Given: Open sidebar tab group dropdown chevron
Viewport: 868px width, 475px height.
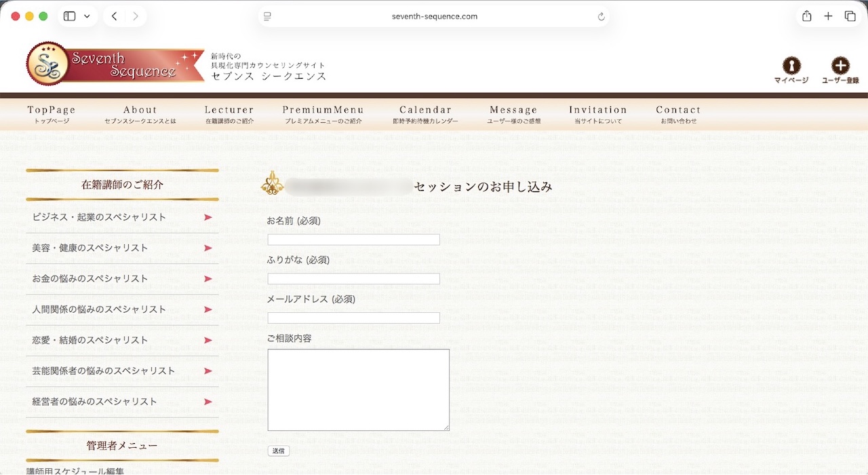Looking at the screenshot, I should click(x=87, y=16).
